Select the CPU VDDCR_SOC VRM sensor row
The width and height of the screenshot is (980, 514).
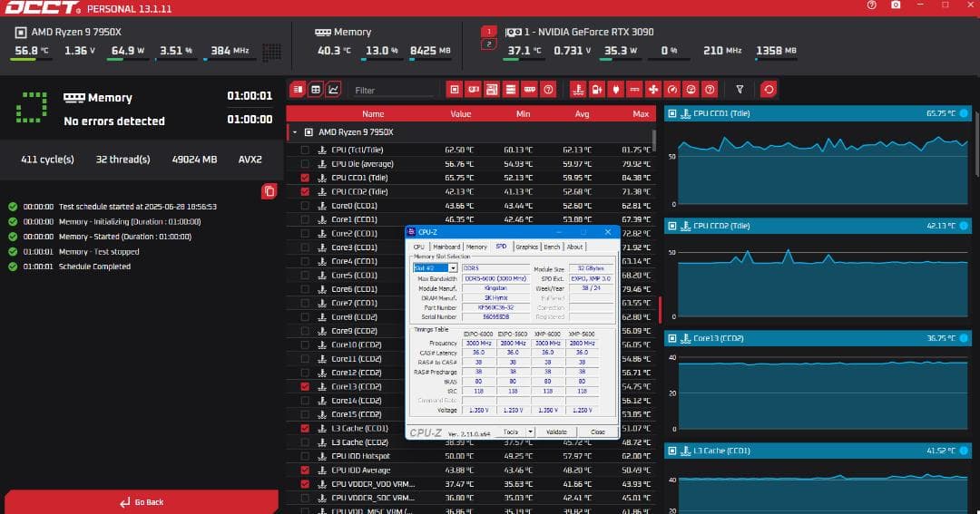471,498
